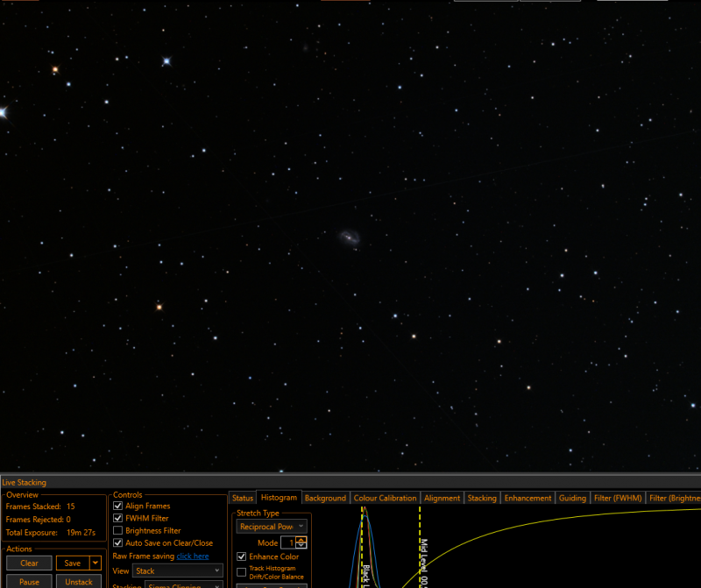Follow the Raw Frame saving click here link

193,556
